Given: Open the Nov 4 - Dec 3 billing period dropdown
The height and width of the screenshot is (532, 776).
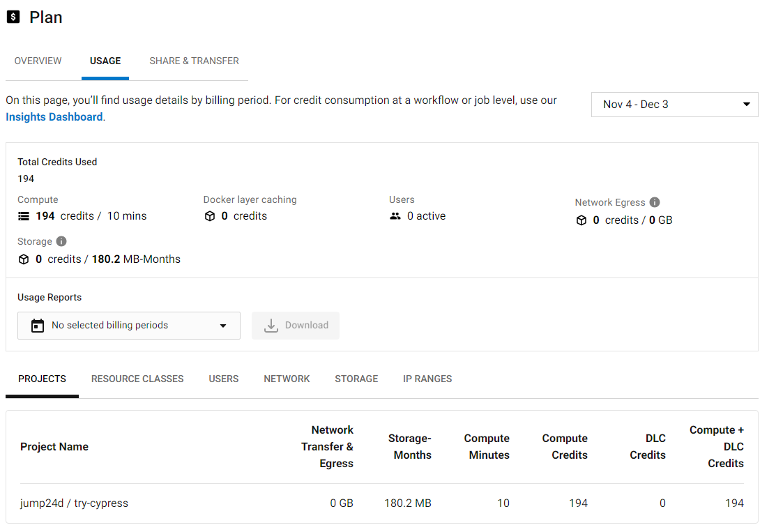Looking at the screenshot, I should click(674, 105).
